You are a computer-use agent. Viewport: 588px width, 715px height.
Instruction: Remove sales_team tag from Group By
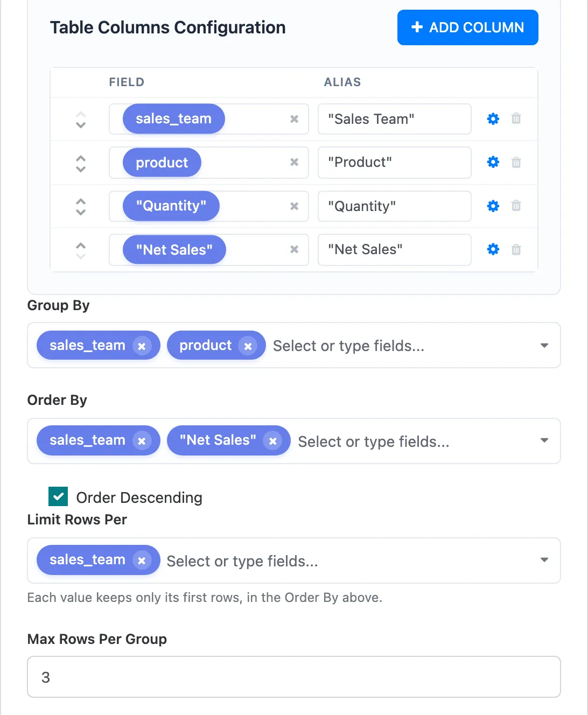point(142,346)
